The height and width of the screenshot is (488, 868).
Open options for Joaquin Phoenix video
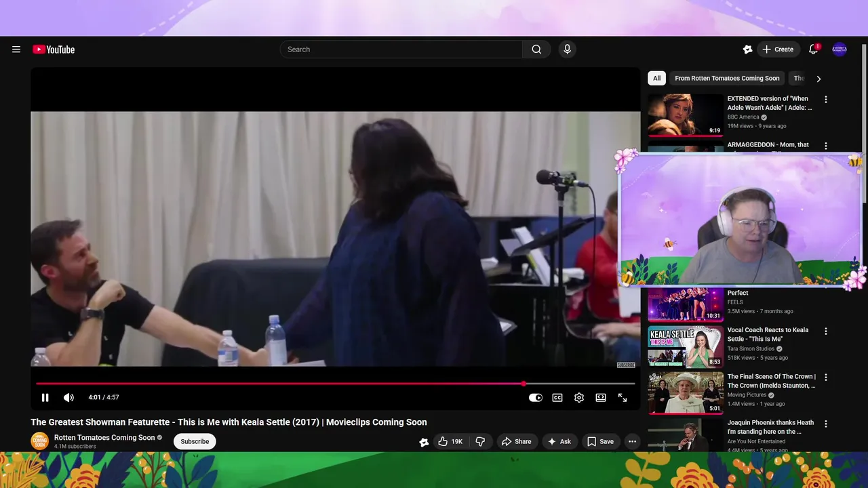coord(825,424)
